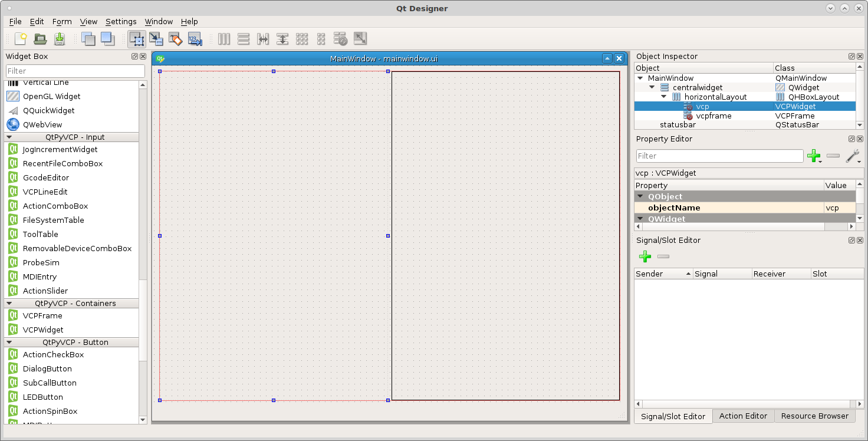Switch to Edit Buddies mode
The image size is (868, 441).
click(176, 39)
